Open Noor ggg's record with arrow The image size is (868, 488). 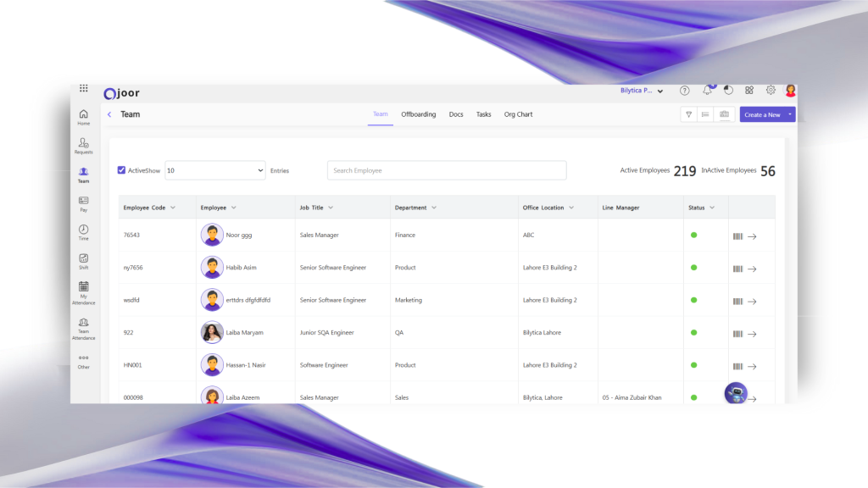coord(752,236)
